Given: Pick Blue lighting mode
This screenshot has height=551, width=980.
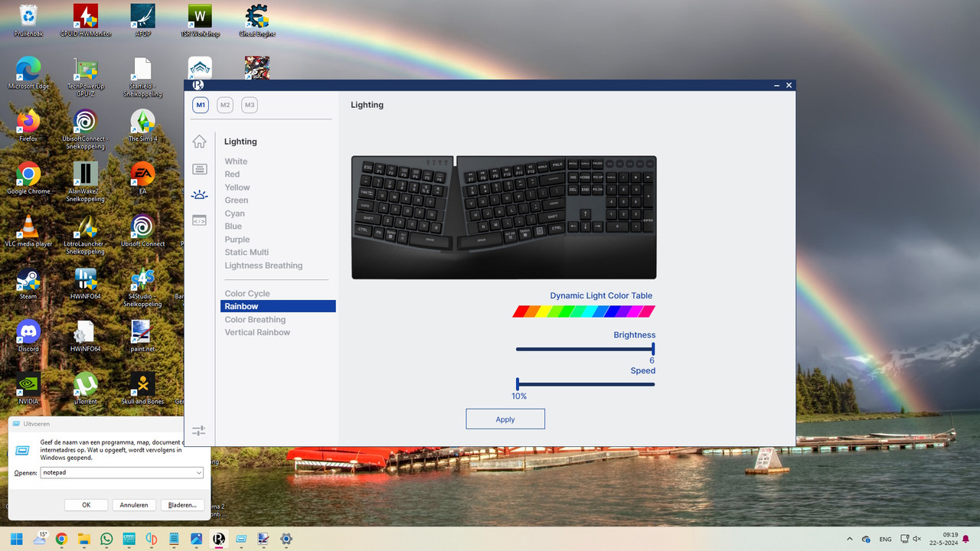Looking at the screenshot, I should point(234,227).
